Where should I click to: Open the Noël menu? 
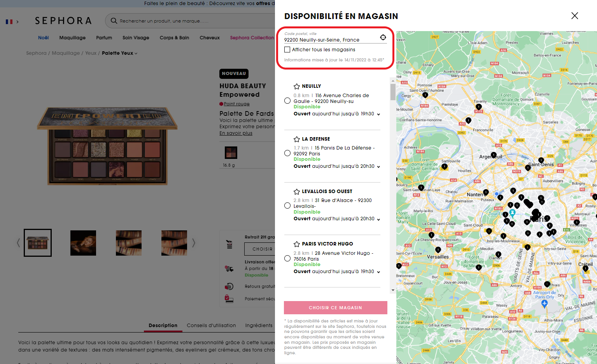click(x=44, y=38)
